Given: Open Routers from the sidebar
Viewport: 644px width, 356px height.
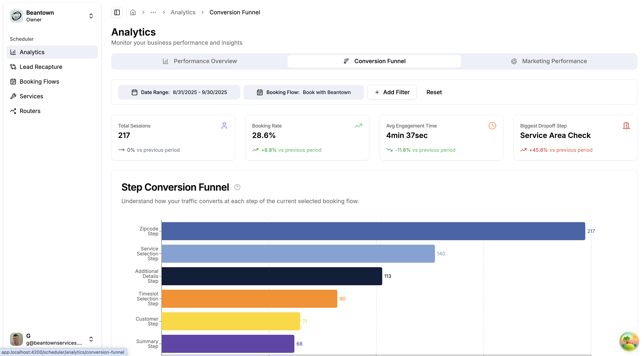Looking at the screenshot, I should 30,111.
